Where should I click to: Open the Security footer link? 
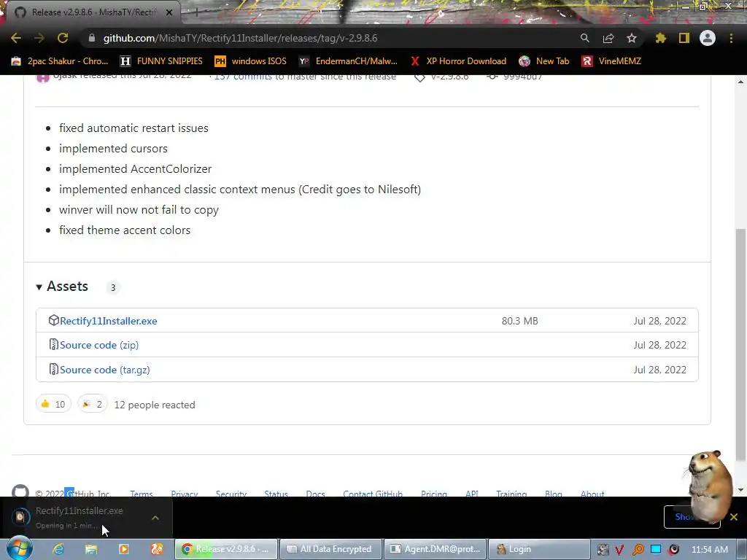[231, 494]
